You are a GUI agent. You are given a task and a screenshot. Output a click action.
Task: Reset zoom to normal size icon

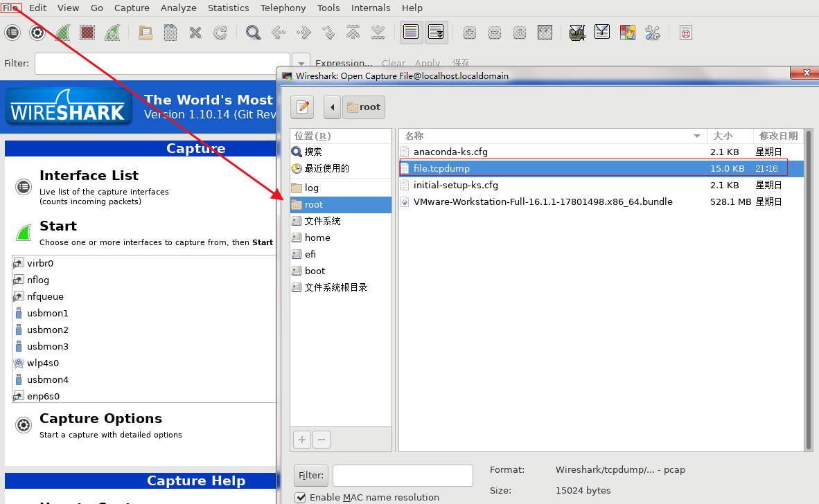(519, 33)
